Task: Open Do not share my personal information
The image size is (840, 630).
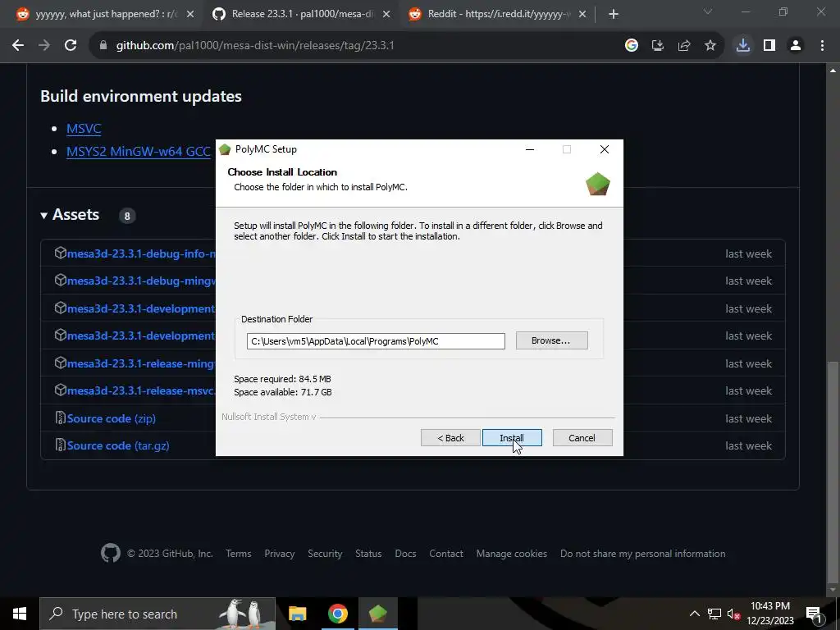Action: (643, 554)
